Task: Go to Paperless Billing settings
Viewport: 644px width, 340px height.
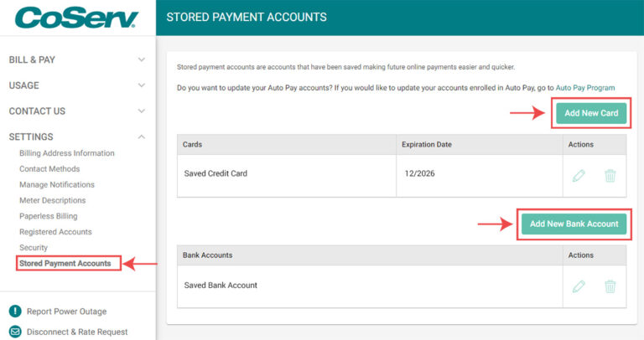Action: click(x=49, y=216)
